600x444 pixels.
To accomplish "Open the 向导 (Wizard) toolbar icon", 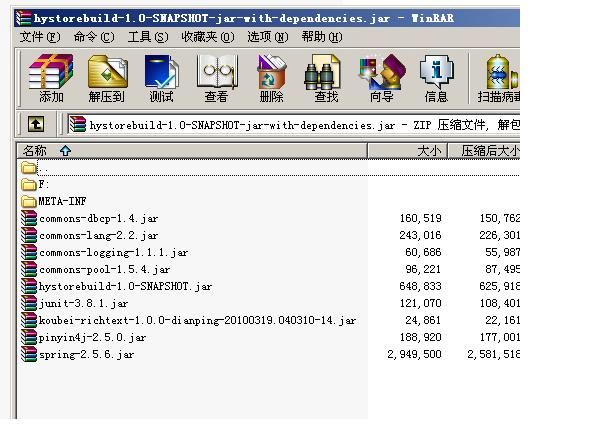I will pyautogui.click(x=382, y=72).
